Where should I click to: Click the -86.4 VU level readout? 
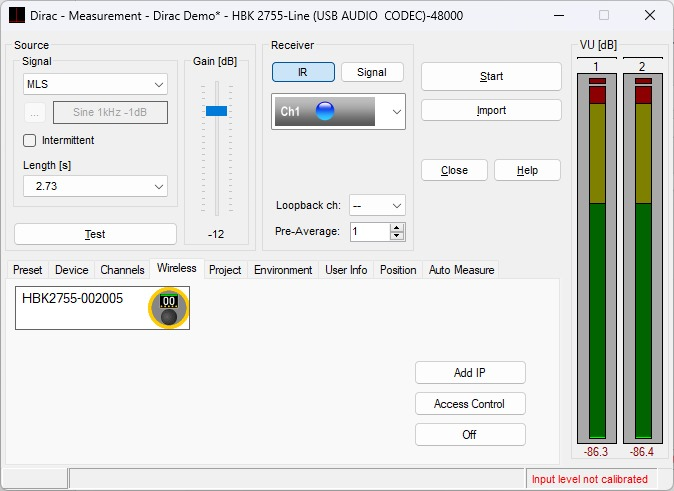[642, 452]
